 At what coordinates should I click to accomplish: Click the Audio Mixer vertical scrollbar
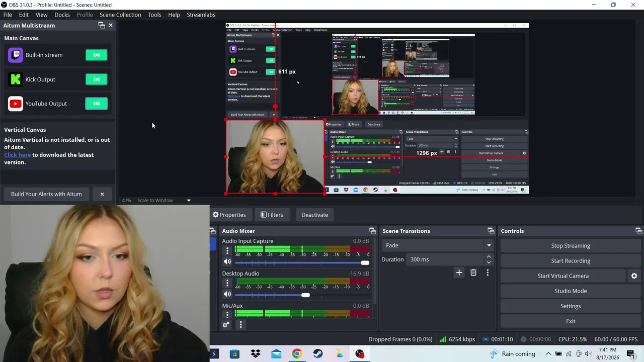pyautogui.click(x=375, y=271)
